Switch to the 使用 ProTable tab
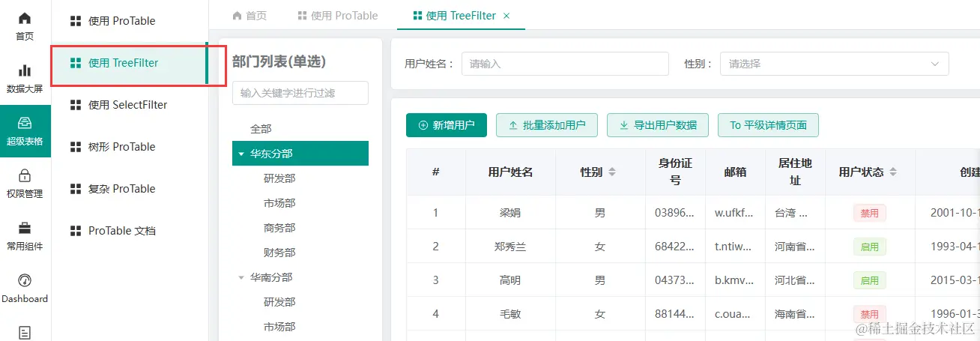Viewport: 980px width, 341px height. click(x=338, y=15)
